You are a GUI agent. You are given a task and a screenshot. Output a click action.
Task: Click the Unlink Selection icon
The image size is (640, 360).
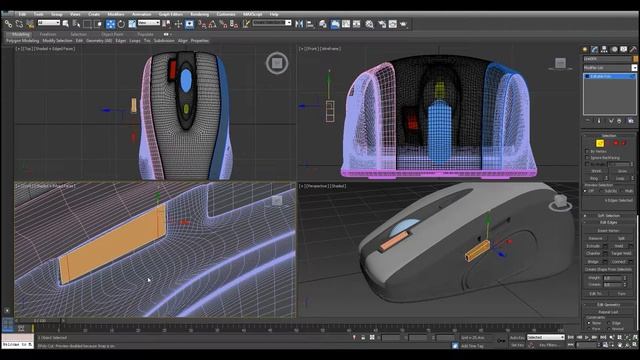19,24
